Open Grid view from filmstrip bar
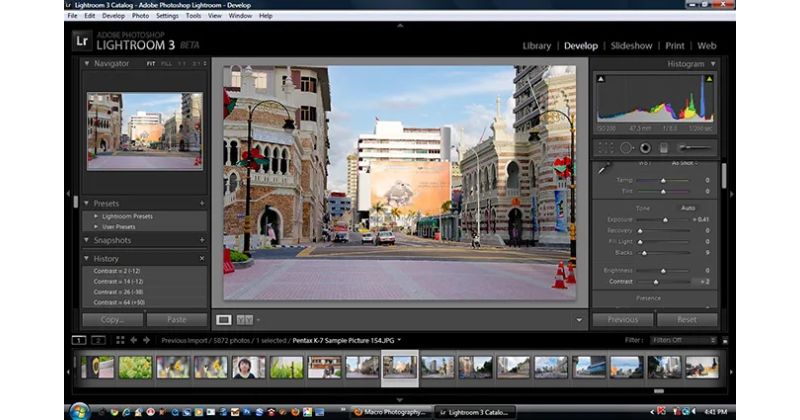 coord(120,340)
